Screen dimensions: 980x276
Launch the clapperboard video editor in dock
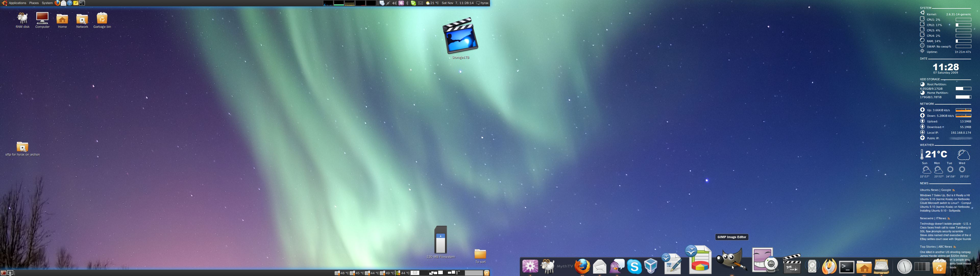tap(792, 264)
